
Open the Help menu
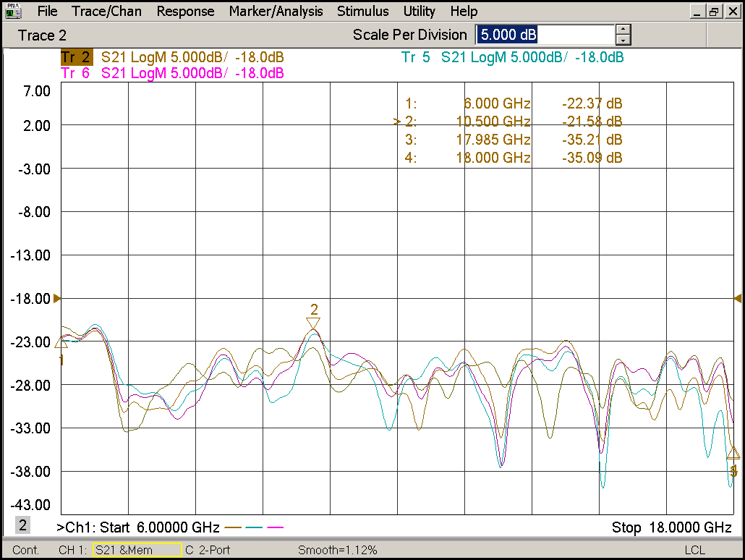point(463,11)
